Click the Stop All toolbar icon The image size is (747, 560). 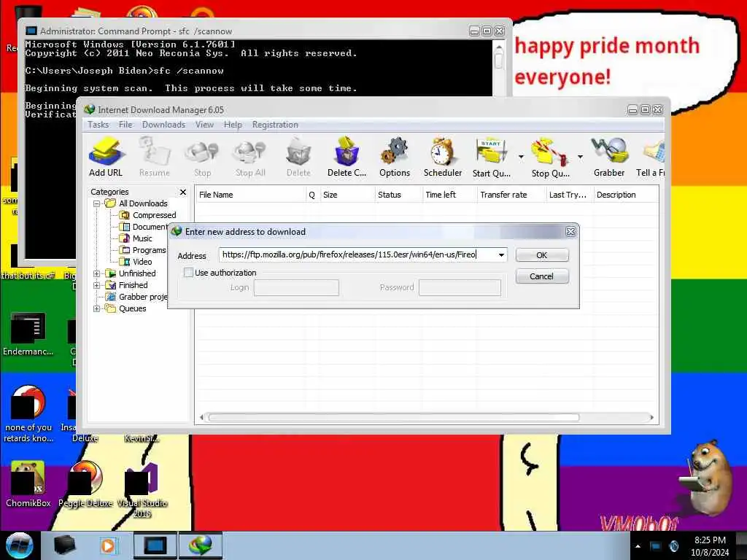(x=250, y=157)
